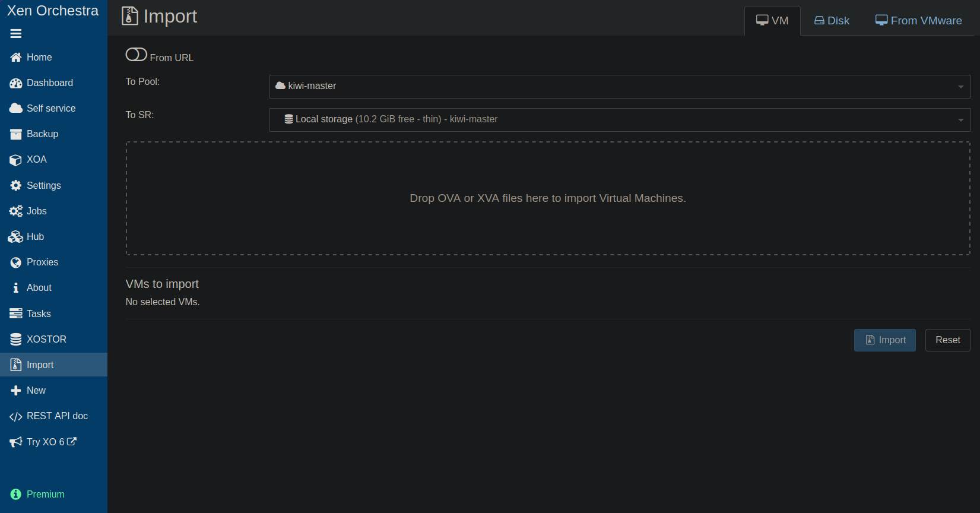Open the Hub cubes icon
Image resolution: width=980 pixels, height=513 pixels.
16,237
